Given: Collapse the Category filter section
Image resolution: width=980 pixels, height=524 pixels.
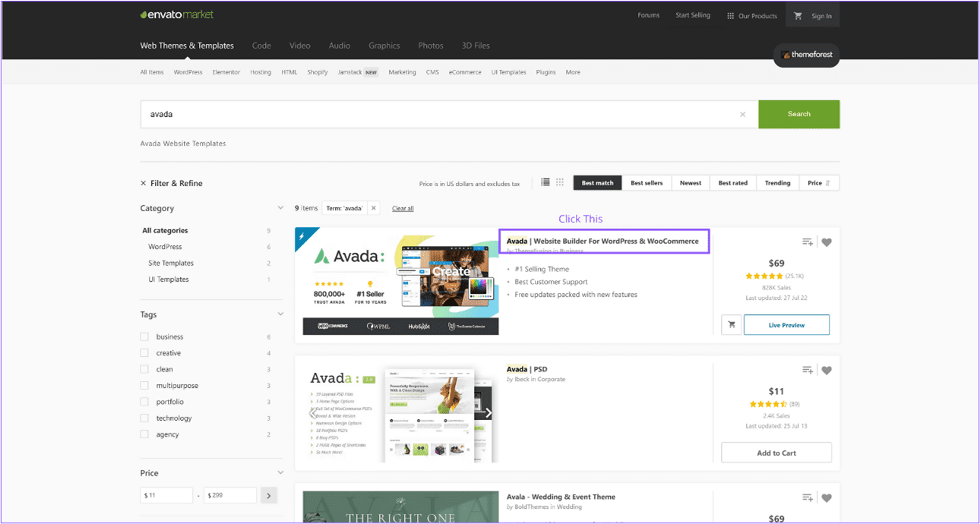Looking at the screenshot, I should (x=280, y=208).
